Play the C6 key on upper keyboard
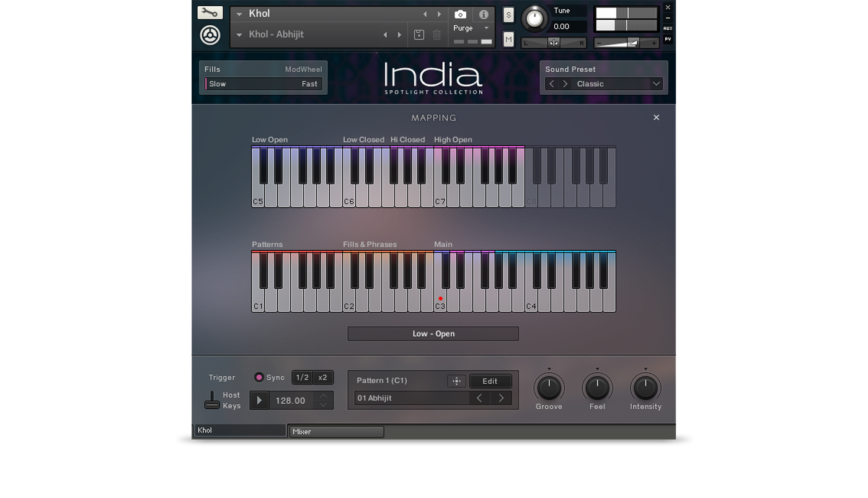 (349, 196)
